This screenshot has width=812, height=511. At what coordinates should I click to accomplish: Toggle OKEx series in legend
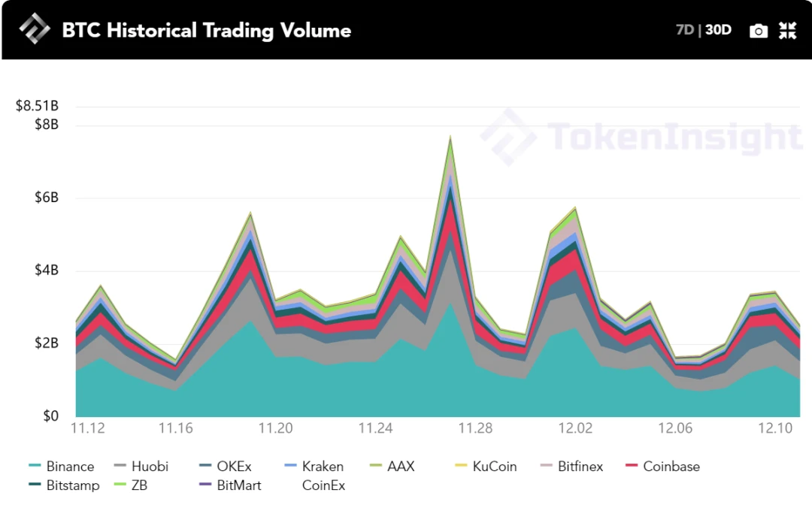point(226,467)
